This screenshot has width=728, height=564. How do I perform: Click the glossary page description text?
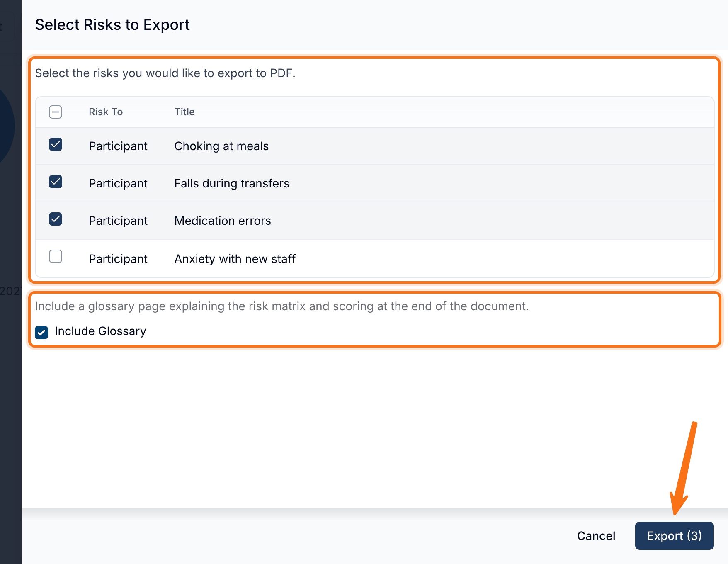click(282, 306)
